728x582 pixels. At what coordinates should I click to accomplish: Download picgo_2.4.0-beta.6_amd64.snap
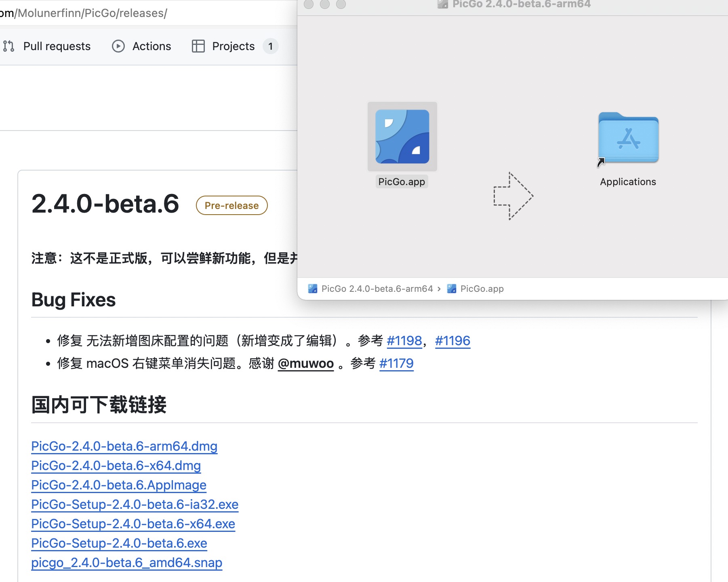[127, 563]
